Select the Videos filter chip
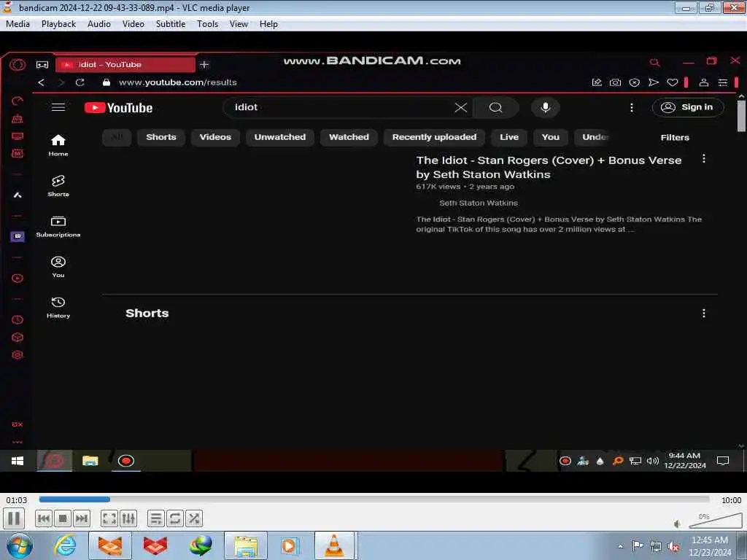This screenshot has width=747, height=560. 215,137
